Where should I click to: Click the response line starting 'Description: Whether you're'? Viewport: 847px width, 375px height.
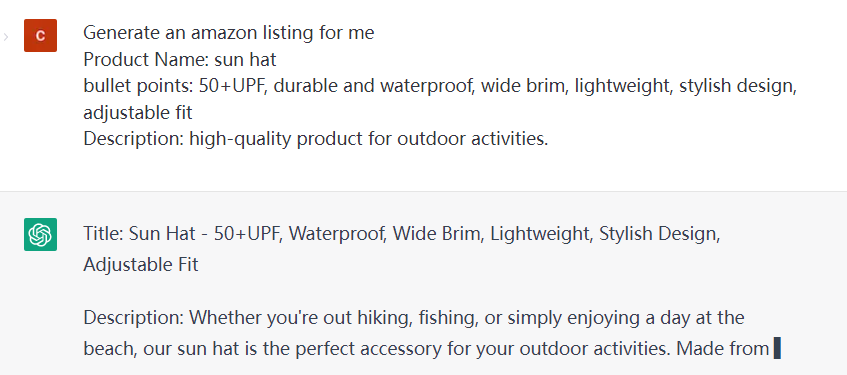point(414,317)
